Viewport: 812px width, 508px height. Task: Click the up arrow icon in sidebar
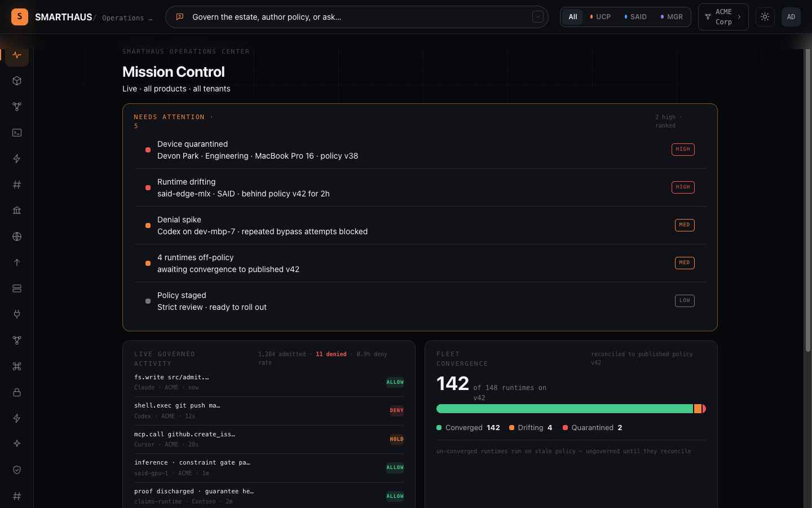click(x=17, y=262)
